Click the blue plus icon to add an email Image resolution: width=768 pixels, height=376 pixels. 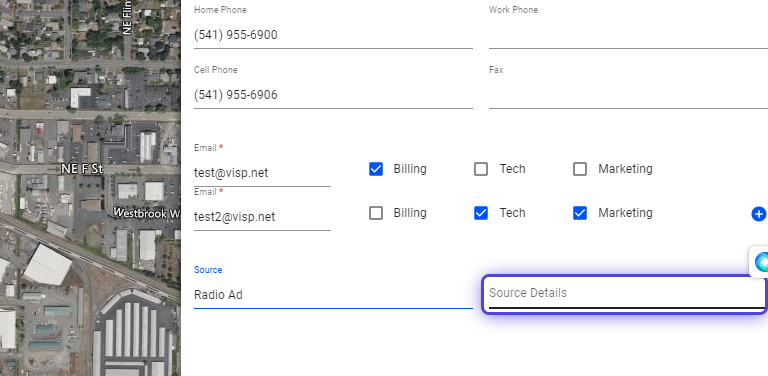[758, 214]
